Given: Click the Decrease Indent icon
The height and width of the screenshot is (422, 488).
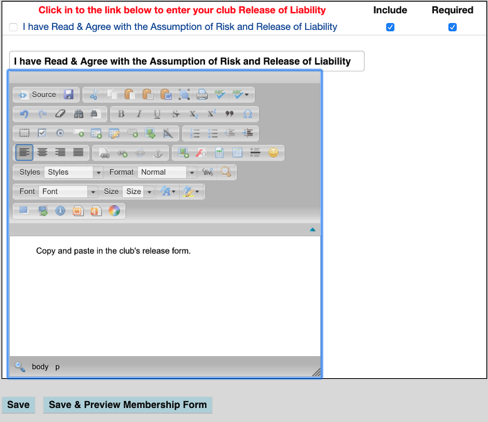Looking at the screenshot, I should pyautogui.click(x=230, y=133).
